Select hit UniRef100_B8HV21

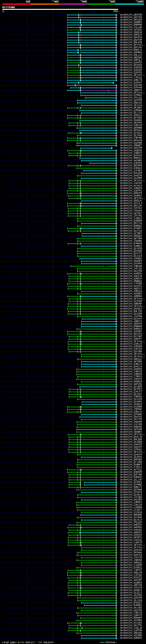(131, 158)
